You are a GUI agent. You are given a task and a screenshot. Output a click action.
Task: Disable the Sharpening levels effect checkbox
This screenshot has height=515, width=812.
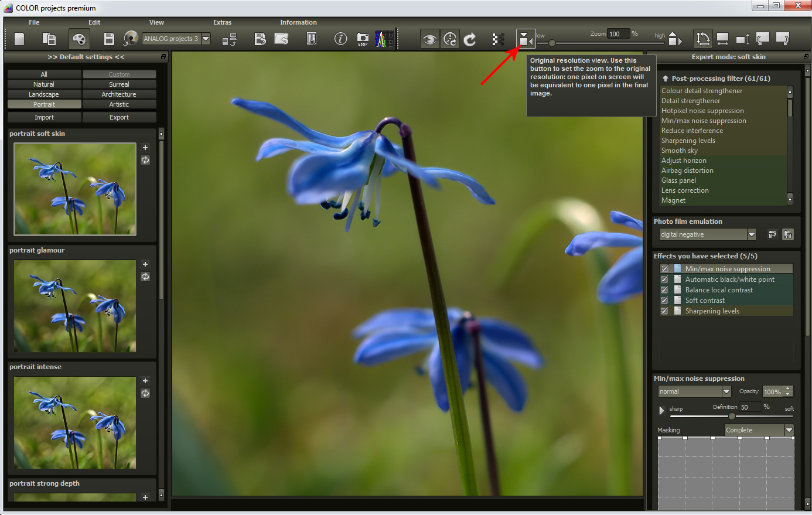pyautogui.click(x=664, y=311)
